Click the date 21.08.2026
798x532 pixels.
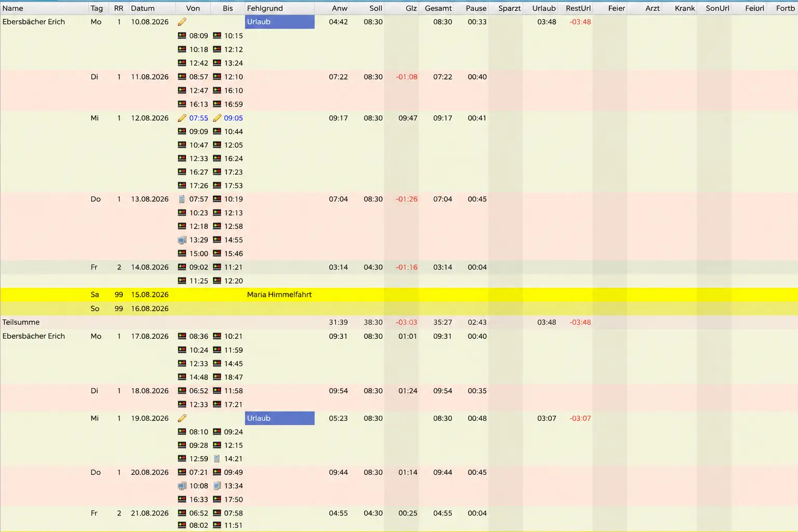coord(150,513)
